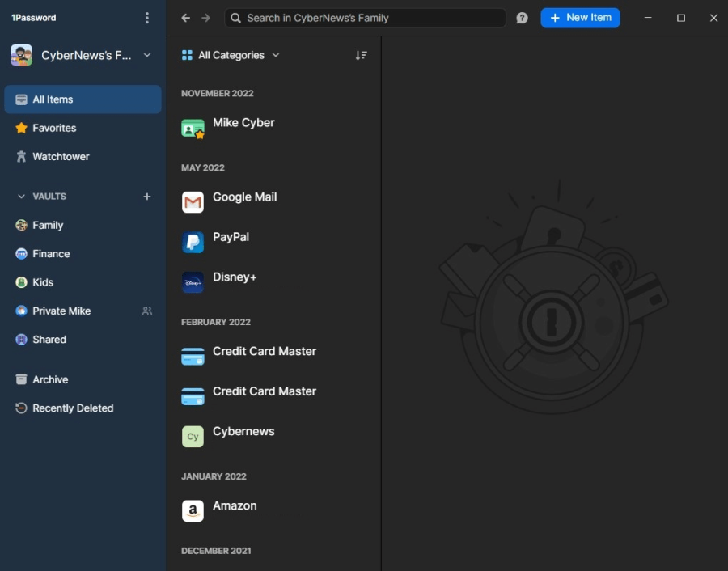Screen dimensions: 728x571
Task: Click the Search in CyberNews's Family field
Action: tap(365, 18)
